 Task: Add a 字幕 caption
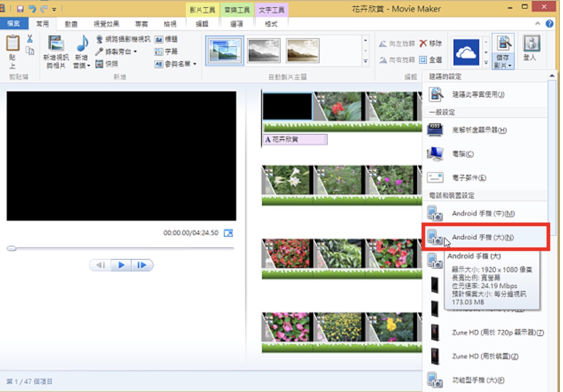click(x=166, y=51)
